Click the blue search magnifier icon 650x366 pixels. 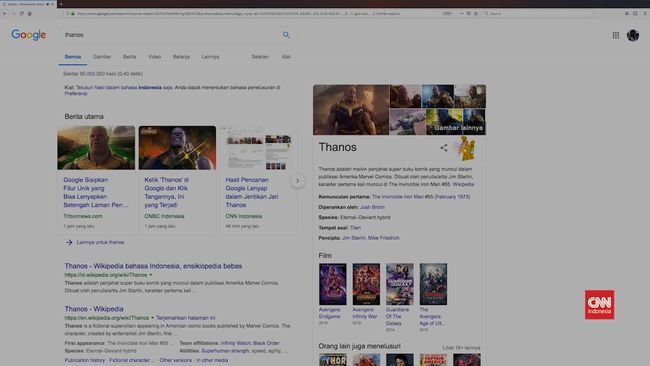[x=286, y=35]
